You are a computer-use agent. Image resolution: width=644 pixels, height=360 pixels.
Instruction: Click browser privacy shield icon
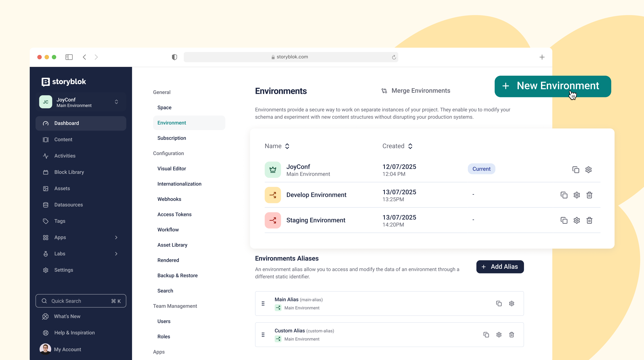[x=174, y=57]
